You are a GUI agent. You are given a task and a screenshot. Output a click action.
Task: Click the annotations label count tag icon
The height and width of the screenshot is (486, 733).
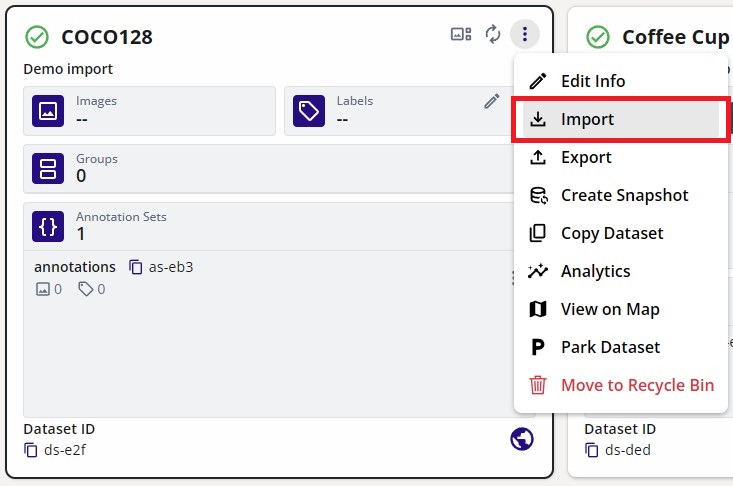click(x=86, y=289)
